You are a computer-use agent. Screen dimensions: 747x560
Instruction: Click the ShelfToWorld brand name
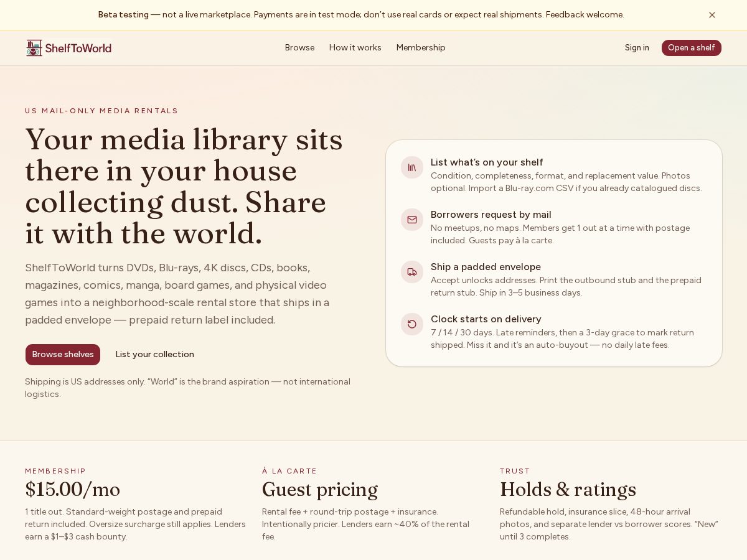click(78, 48)
